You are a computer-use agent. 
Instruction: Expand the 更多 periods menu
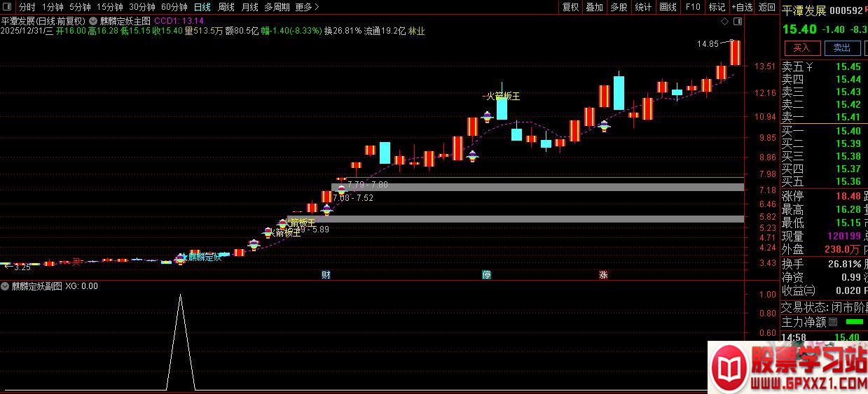coord(307,7)
